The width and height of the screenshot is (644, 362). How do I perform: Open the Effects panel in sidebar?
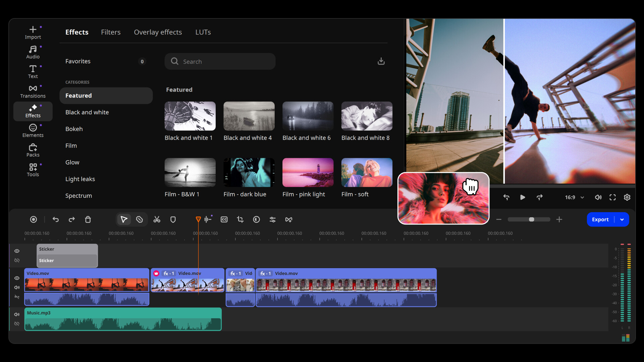[33, 111]
